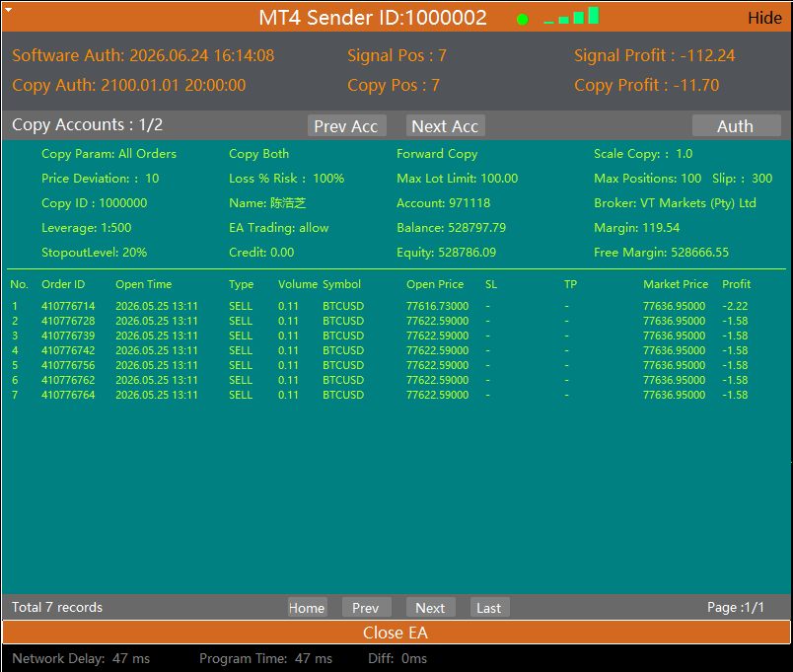Click the open price 77616.73000

coord(438,306)
